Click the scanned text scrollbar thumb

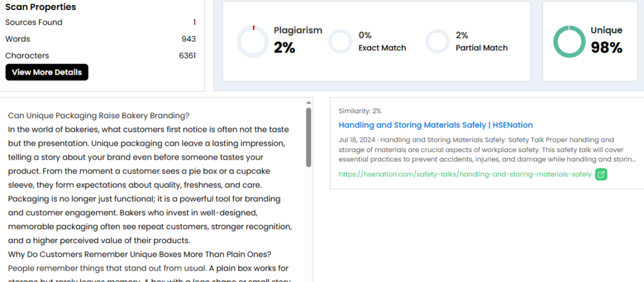(308, 136)
